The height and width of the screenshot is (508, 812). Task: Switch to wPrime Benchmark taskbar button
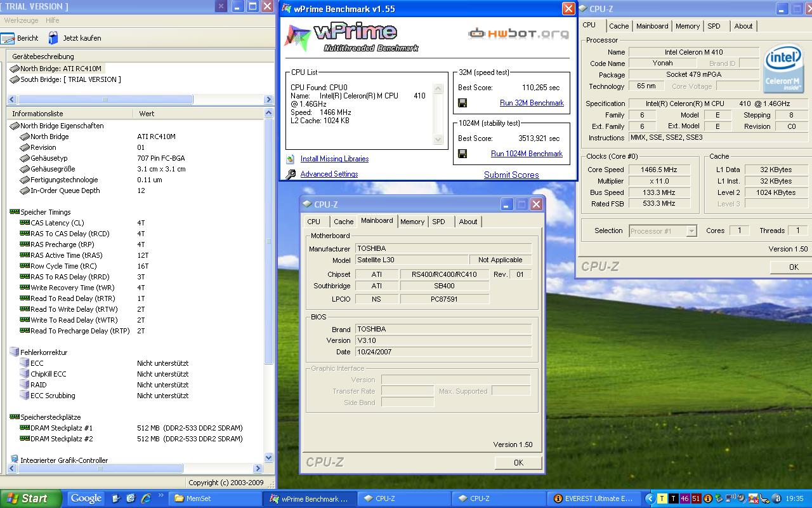point(310,498)
